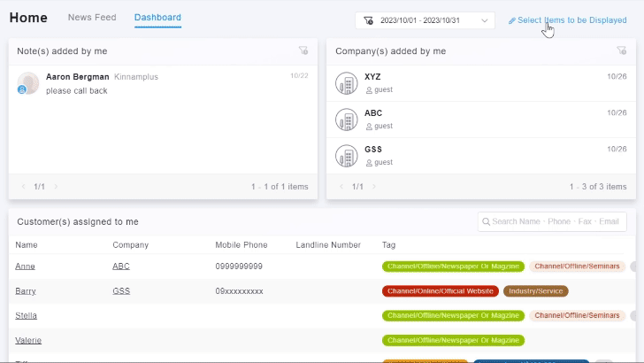Viewport: 644px width, 363px height.
Task: Click the XYZ company building icon
Action: tap(347, 83)
